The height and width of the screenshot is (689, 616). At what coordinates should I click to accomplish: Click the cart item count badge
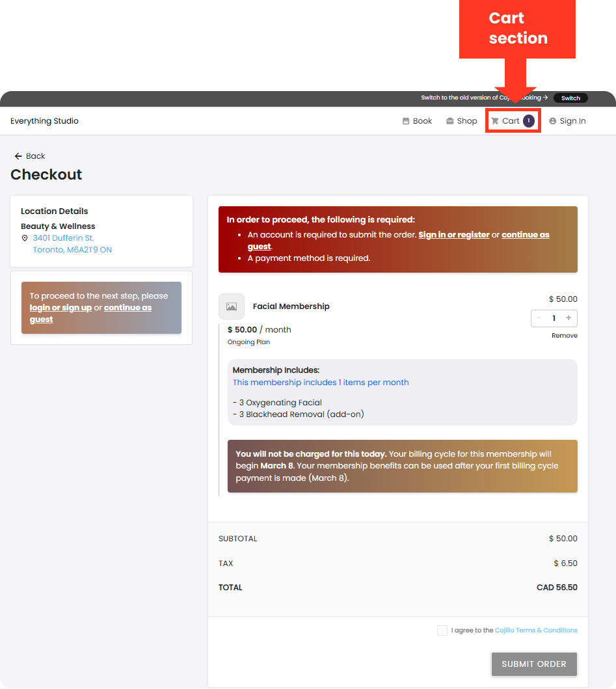(529, 121)
